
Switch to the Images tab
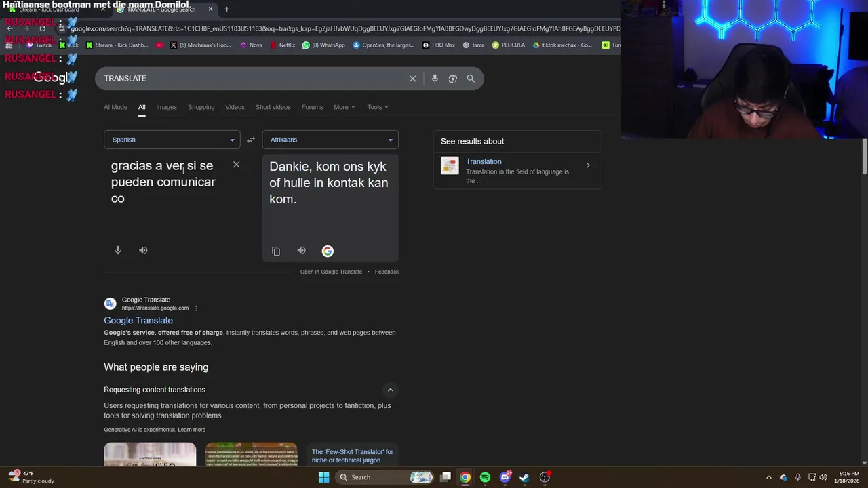[x=166, y=107]
